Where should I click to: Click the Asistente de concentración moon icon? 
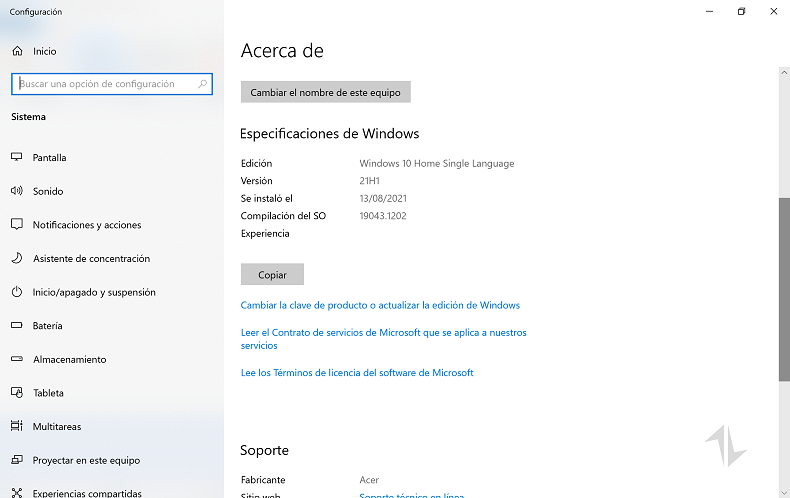point(17,258)
